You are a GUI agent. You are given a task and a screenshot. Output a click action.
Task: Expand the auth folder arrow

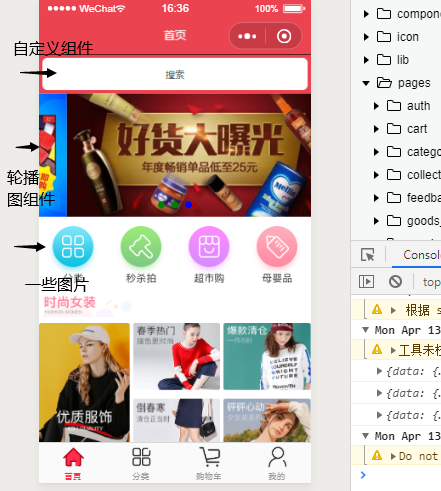(x=376, y=106)
